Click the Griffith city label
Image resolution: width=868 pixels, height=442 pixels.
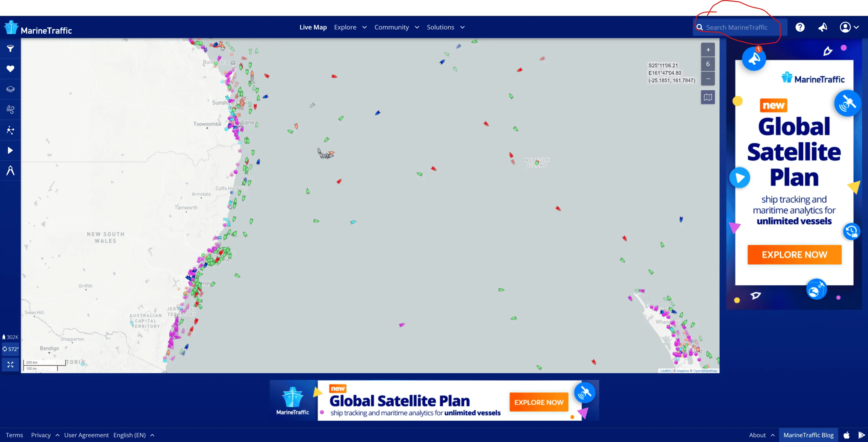[86, 286]
